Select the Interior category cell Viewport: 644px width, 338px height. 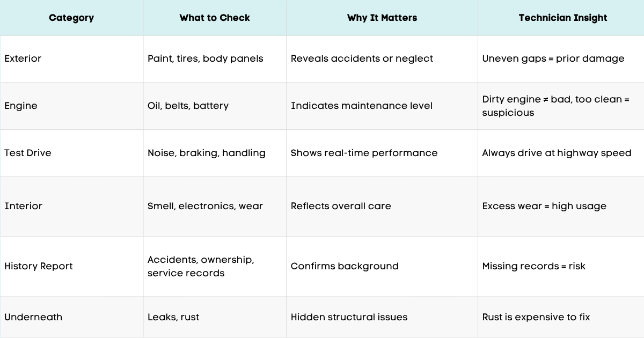pos(23,206)
